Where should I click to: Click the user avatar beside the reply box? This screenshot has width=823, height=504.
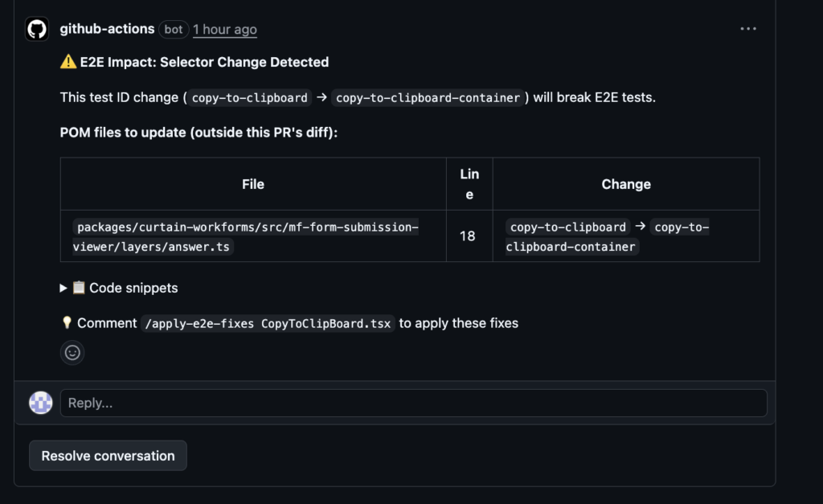pos(41,403)
